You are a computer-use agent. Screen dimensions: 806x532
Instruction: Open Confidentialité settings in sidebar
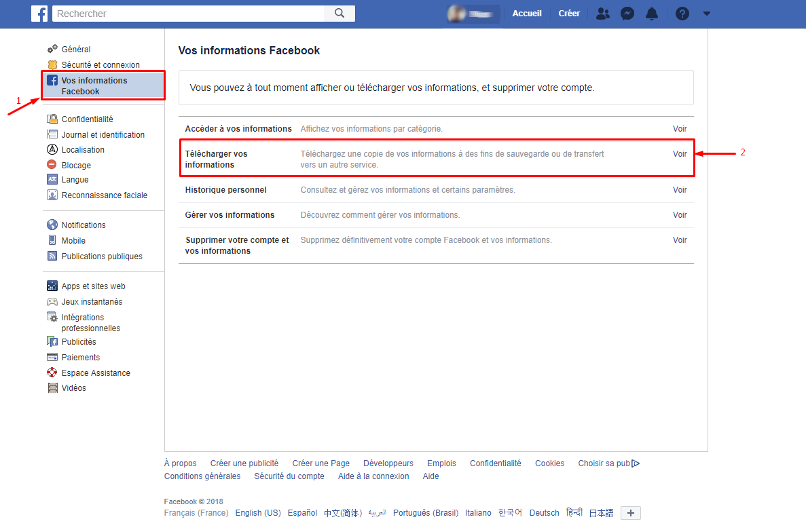pos(88,119)
